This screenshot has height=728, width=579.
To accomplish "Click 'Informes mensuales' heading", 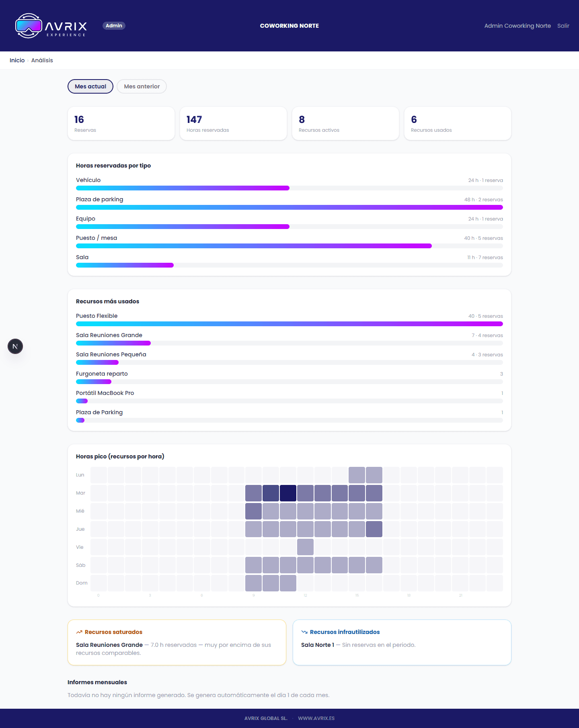I will [x=97, y=682].
